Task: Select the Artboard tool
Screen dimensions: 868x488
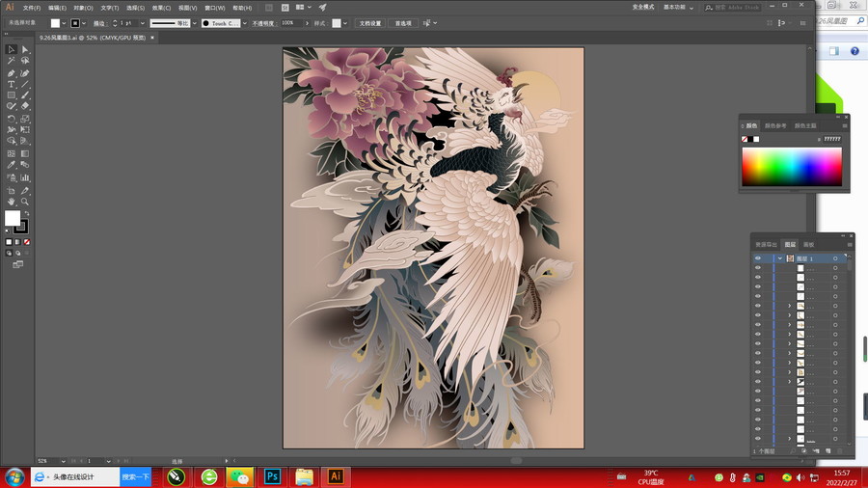Action: [x=11, y=190]
